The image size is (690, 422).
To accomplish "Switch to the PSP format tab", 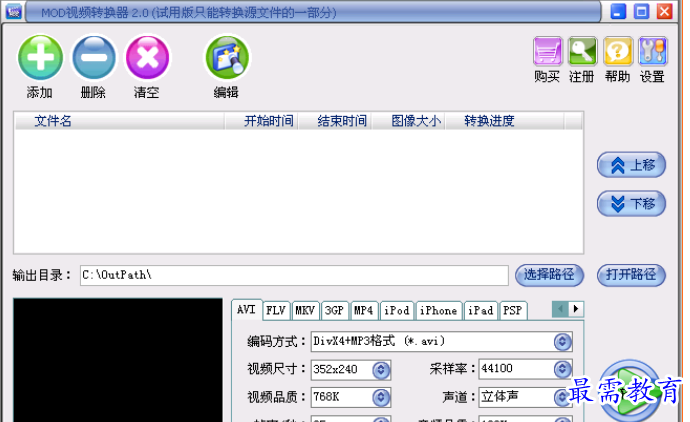I will coord(513,311).
